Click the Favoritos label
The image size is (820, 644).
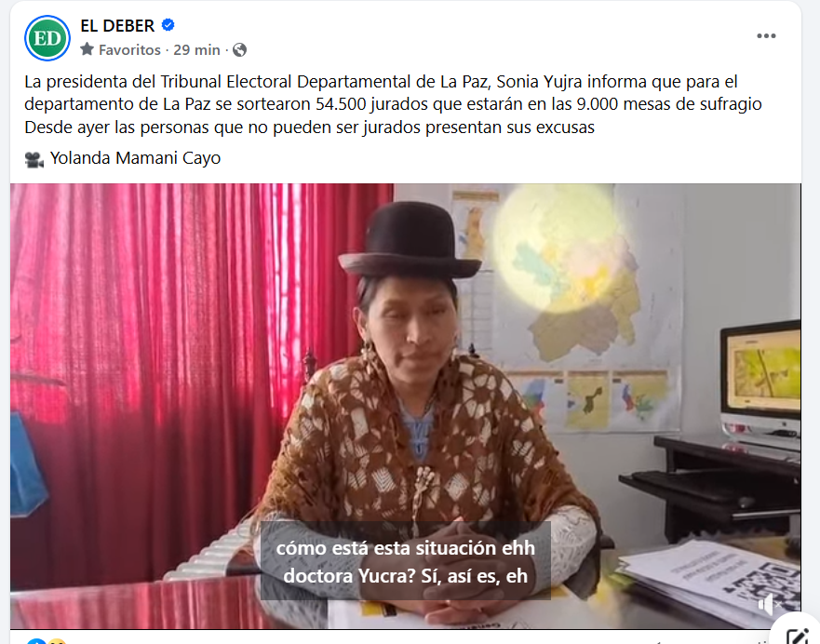click(129, 50)
